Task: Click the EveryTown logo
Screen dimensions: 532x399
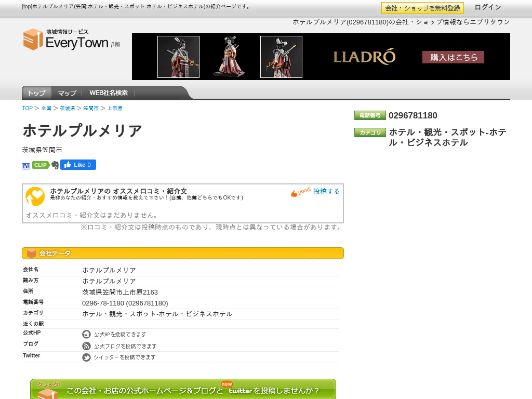Action: tap(72, 39)
